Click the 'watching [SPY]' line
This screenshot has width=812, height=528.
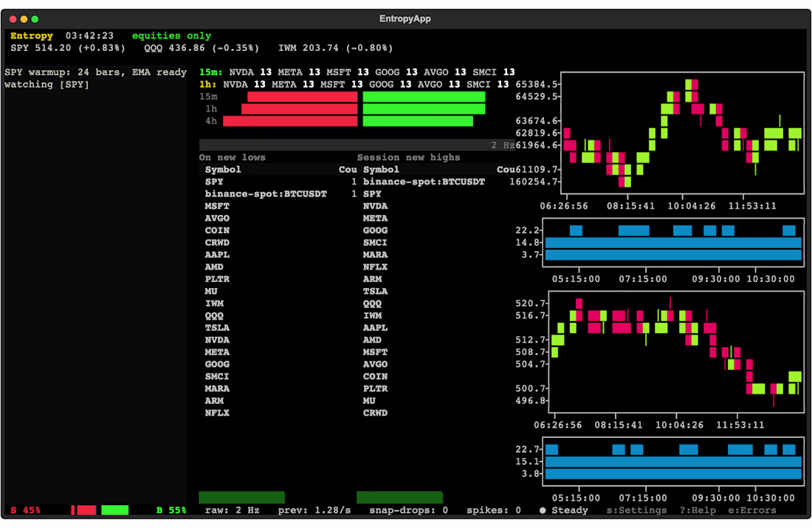47,84
